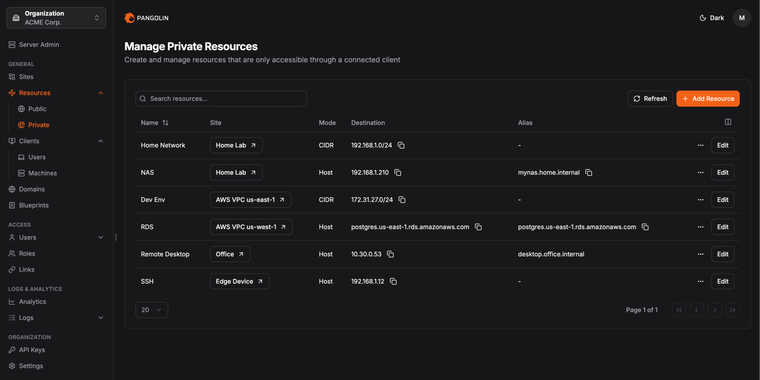Open Home Lab site link in NAS row
The width and height of the screenshot is (760, 380).
click(236, 173)
